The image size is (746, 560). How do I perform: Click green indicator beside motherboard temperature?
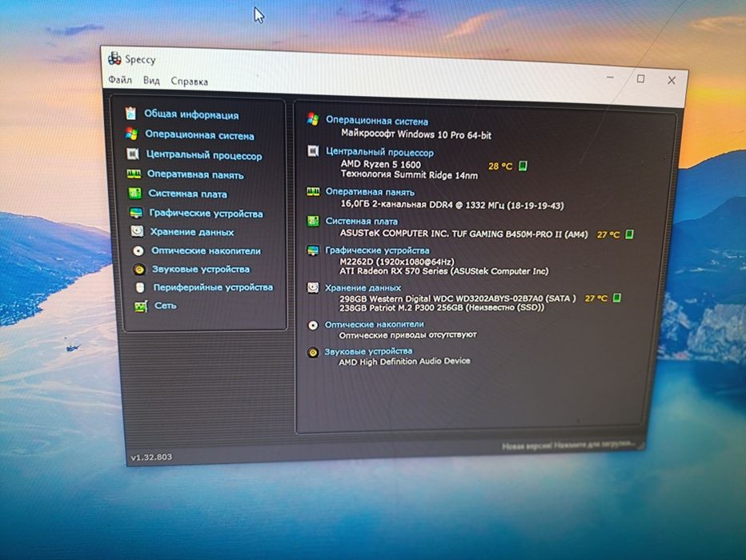point(629,234)
